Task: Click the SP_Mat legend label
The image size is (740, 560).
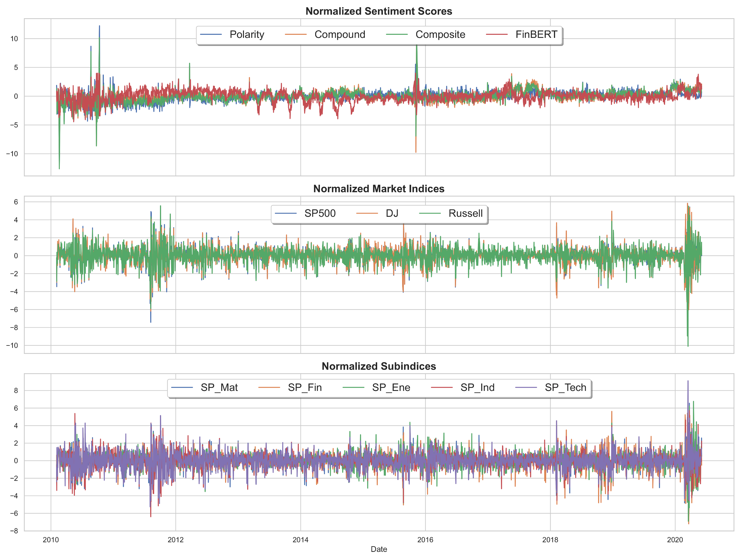Action: click(x=219, y=388)
